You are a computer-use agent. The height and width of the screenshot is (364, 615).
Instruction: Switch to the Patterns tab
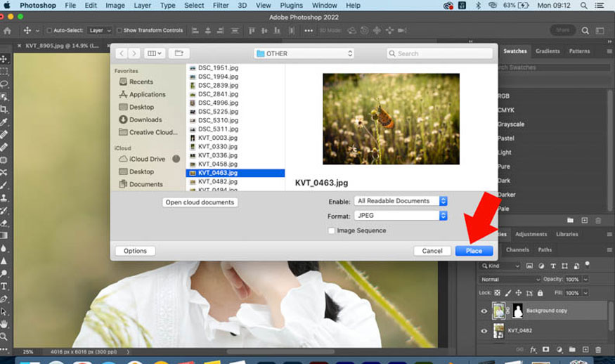click(579, 51)
